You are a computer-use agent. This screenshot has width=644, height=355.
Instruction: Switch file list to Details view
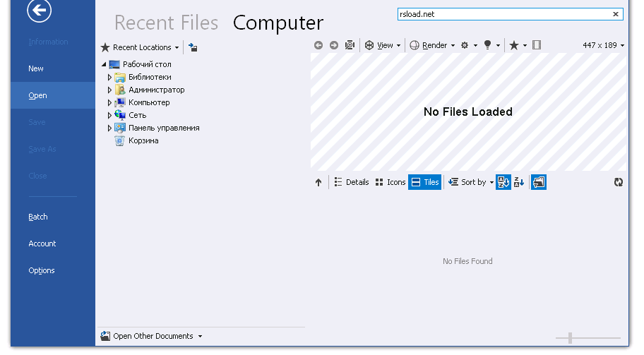(351, 182)
